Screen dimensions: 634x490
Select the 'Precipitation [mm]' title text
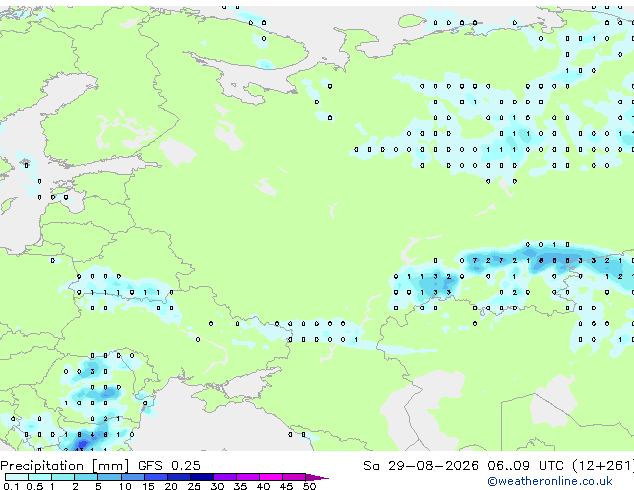tap(65, 466)
